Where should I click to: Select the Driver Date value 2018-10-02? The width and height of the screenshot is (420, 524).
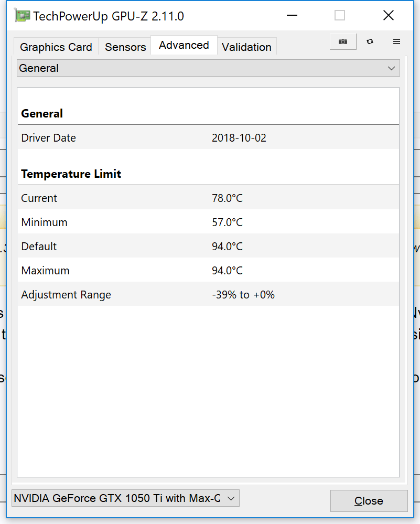239,137
